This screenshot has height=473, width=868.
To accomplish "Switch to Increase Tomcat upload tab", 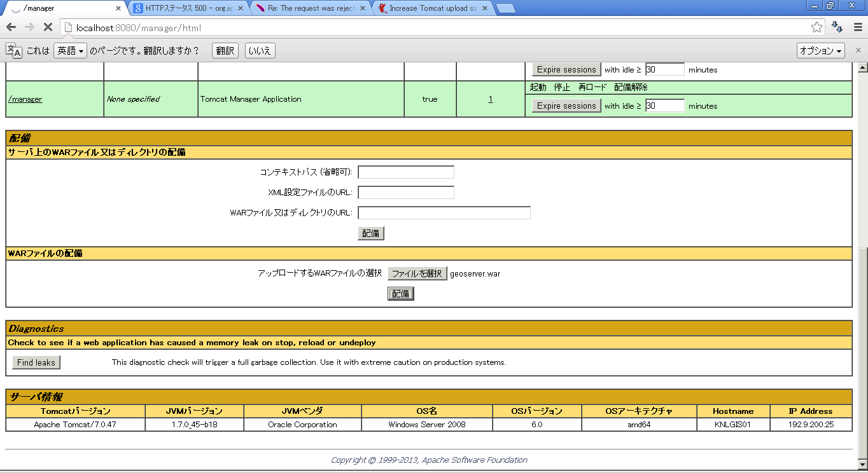I will pos(433,8).
